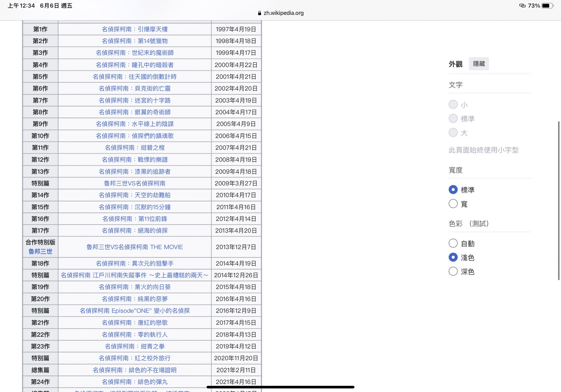This screenshot has height=392, width=561.
Task: Open 名偵探柯南：銀翼的奇術師 link
Action: click(x=135, y=112)
